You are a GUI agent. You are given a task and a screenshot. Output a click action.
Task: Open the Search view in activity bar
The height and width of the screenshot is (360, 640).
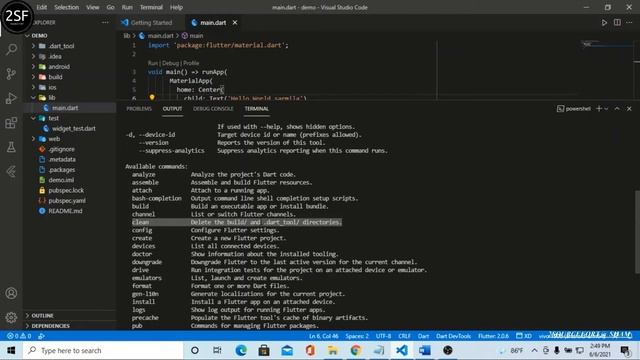click(x=11, y=49)
